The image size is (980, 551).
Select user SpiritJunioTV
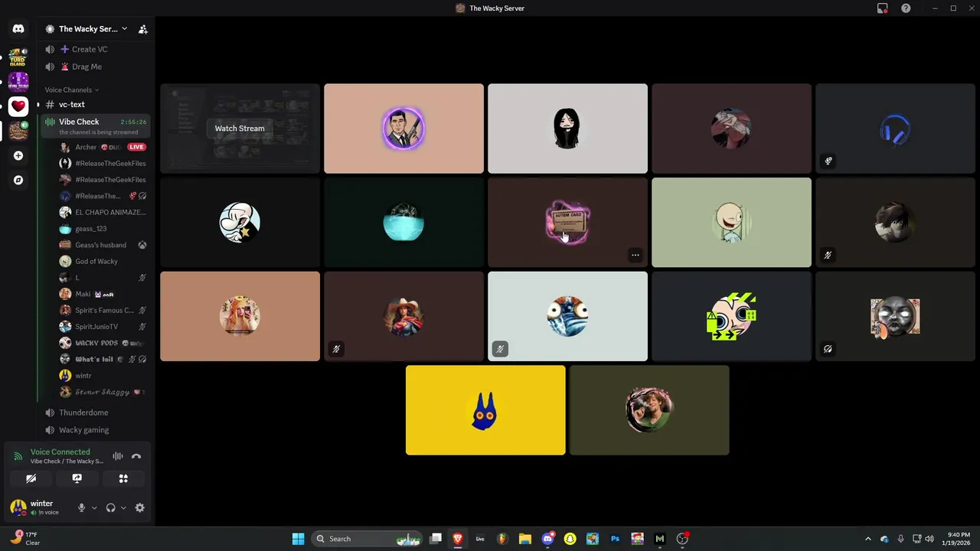pos(103,327)
